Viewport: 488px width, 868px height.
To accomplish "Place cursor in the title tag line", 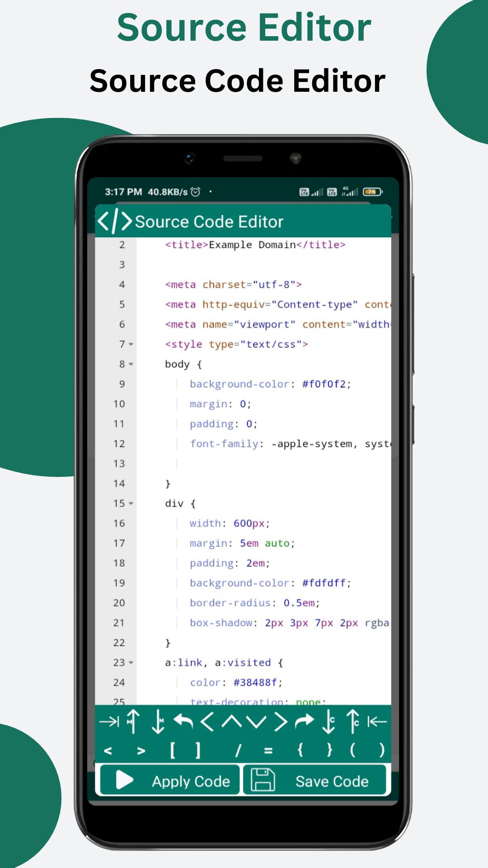I will (x=255, y=245).
